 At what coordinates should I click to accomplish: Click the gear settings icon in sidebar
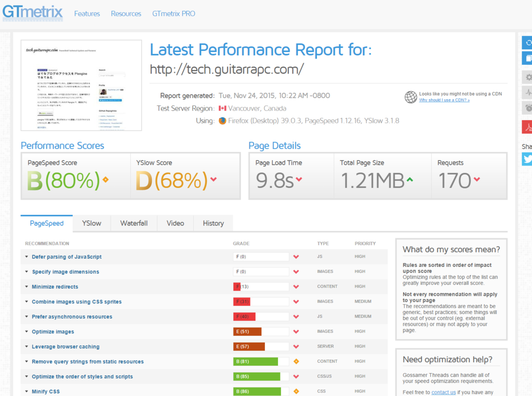[527, 77]
